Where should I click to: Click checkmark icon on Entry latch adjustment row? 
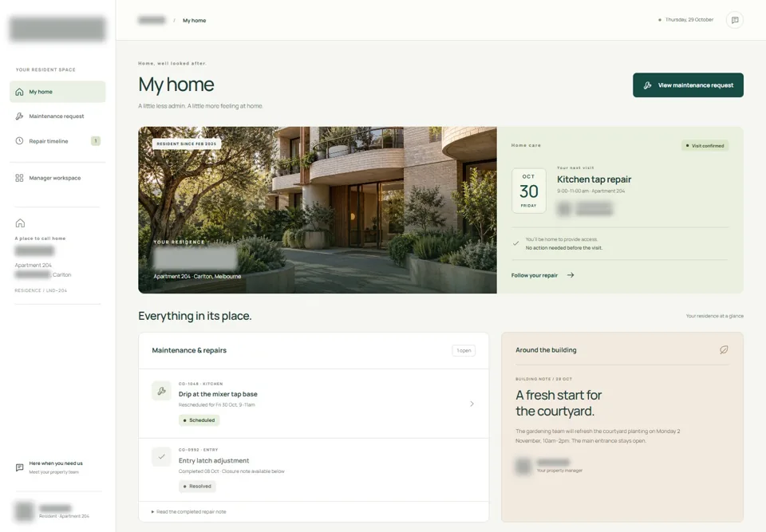(x=161, y=457)
